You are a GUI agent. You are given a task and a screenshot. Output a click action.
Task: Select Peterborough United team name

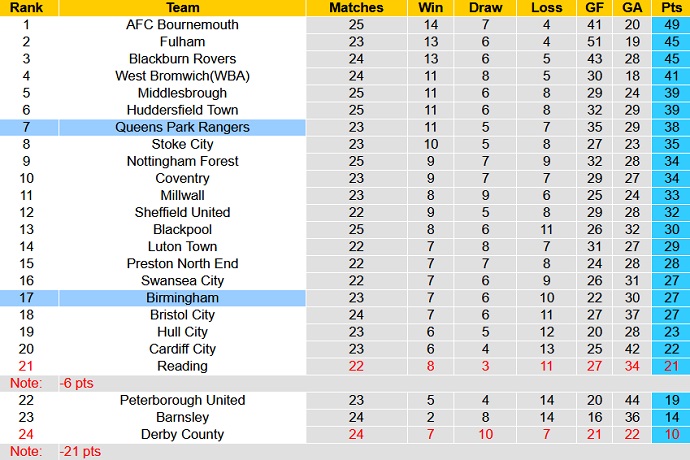(182, 400)
